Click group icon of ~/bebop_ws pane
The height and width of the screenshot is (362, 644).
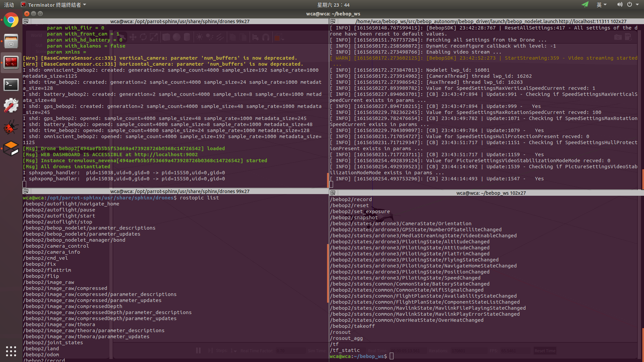click(333, 193)
